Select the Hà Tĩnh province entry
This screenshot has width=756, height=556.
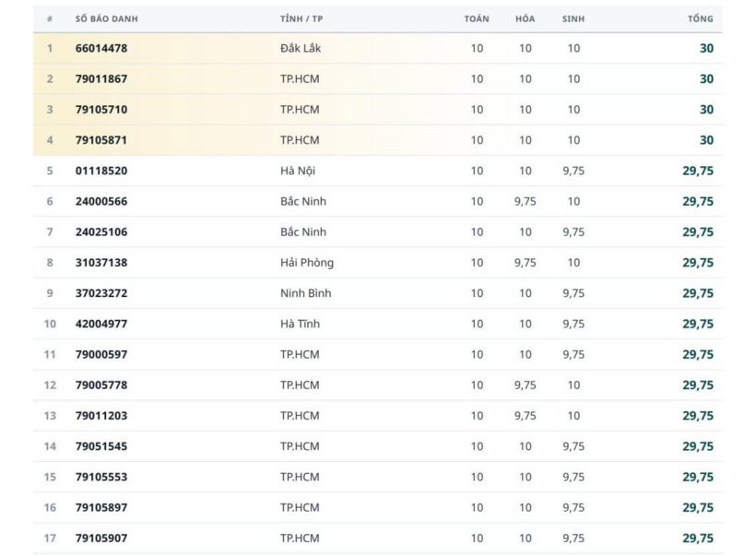(x=300, y=324)
